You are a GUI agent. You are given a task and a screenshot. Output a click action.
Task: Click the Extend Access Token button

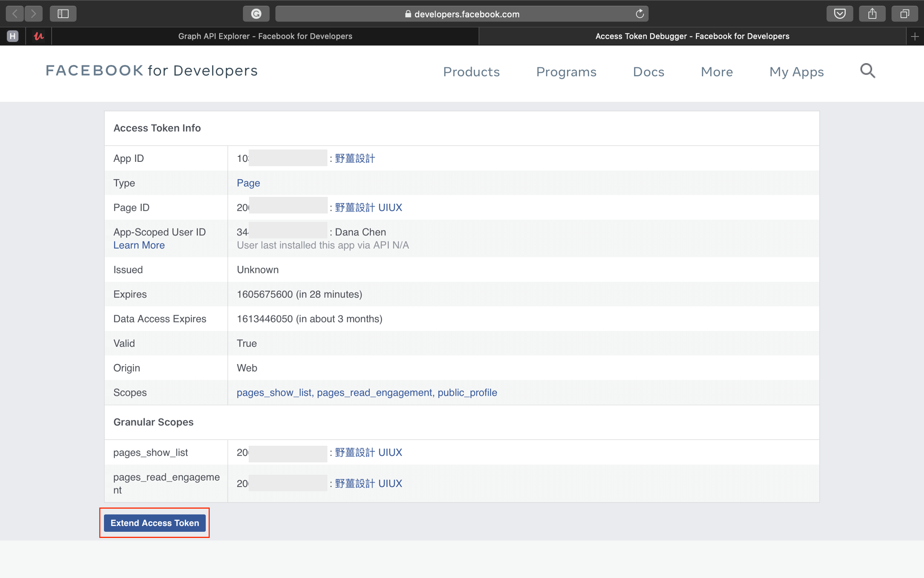coord(155,523)
